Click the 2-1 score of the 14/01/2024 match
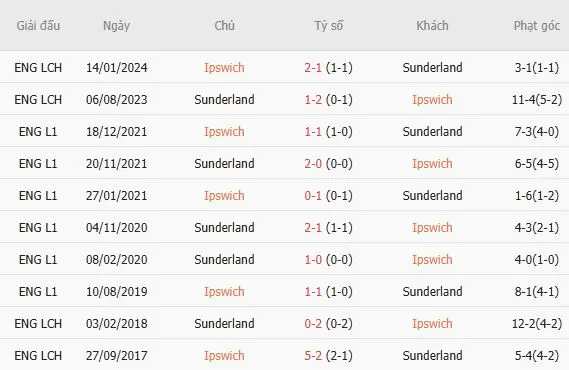This screenshot has width=569, height=370. tap(313, 67)
